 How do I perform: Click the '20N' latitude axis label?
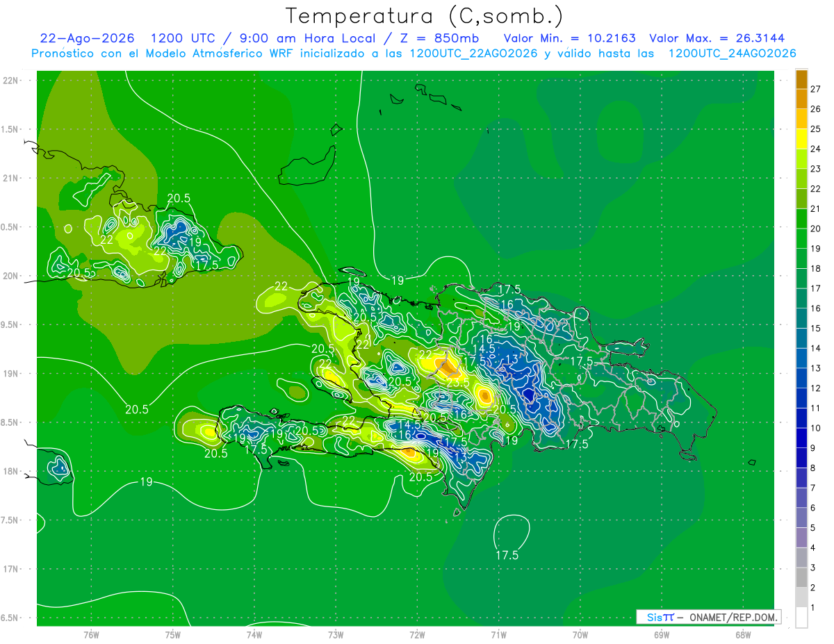(x=12, y=276)
